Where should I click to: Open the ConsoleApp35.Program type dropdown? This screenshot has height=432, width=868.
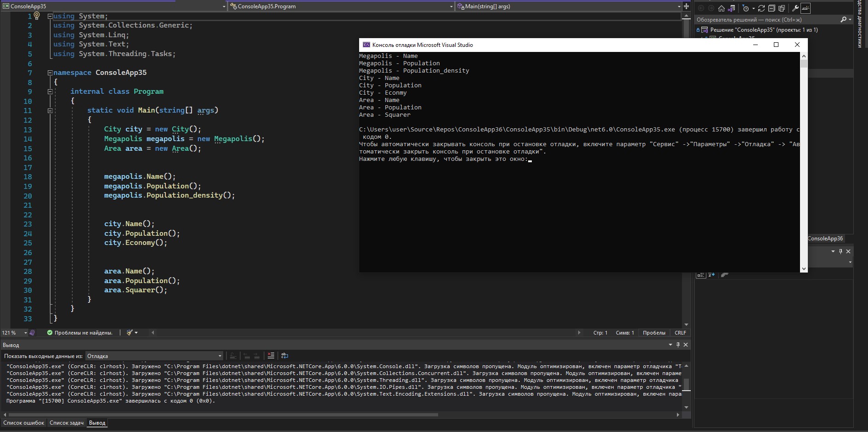pyautogui.click(x=341, y=6)
